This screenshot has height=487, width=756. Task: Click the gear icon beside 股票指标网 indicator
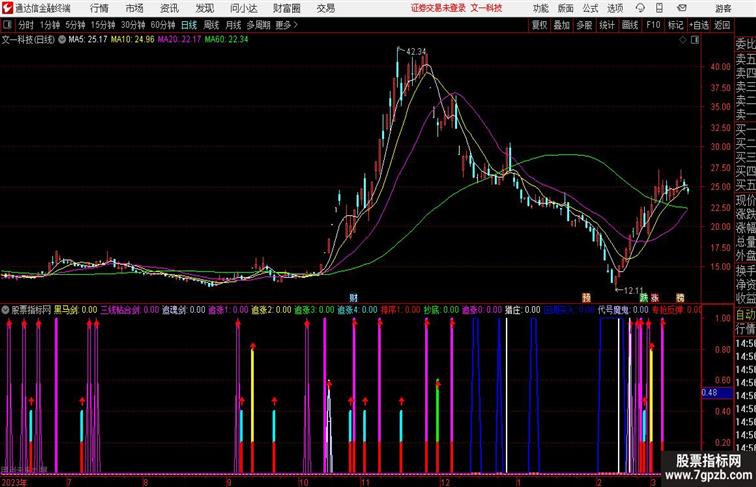coord(5,310)
